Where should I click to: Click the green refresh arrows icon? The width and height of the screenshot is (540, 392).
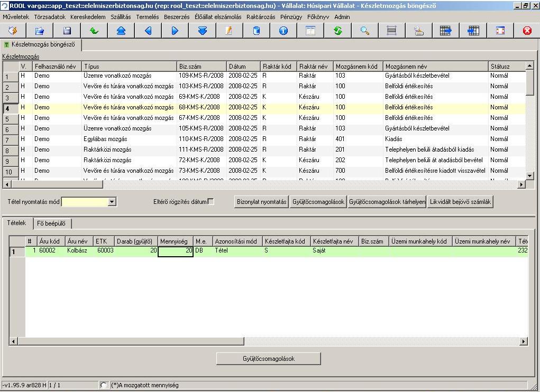[337, 31]
